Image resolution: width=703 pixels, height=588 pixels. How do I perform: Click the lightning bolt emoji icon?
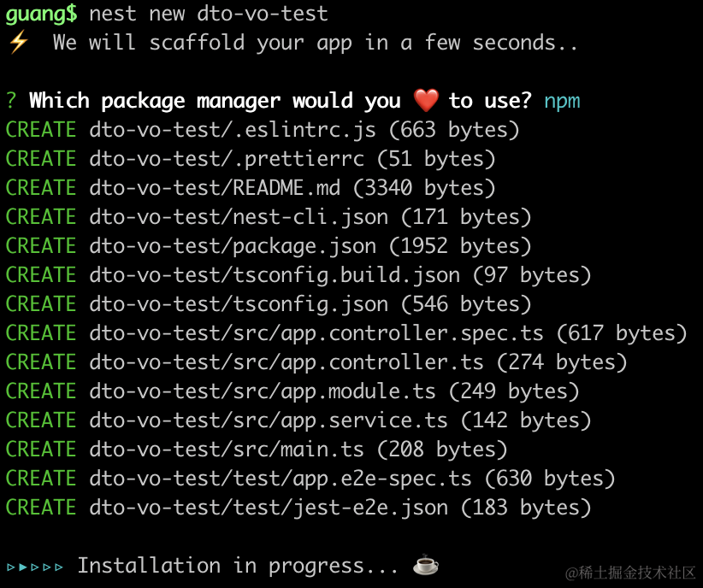[x=18, y=42]
